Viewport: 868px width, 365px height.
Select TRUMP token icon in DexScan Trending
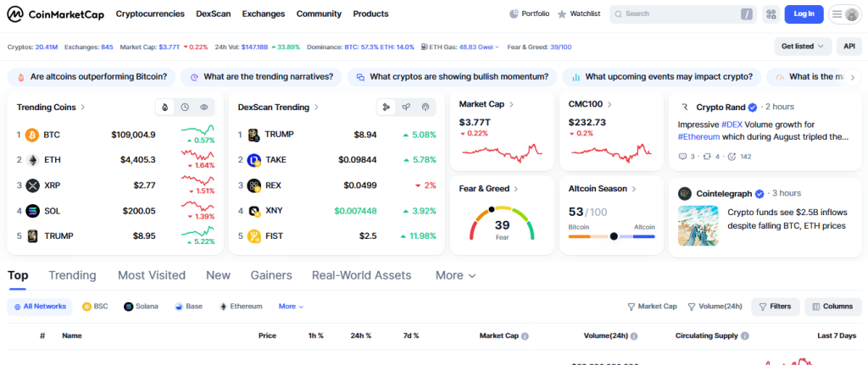pyautogui.click(x=254, y=135)
